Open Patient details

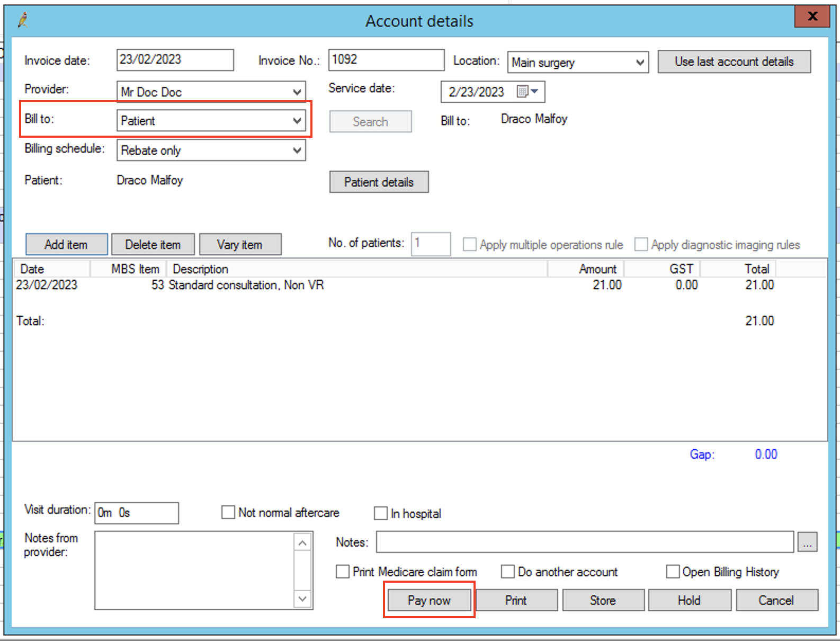(x=379, y=182)
